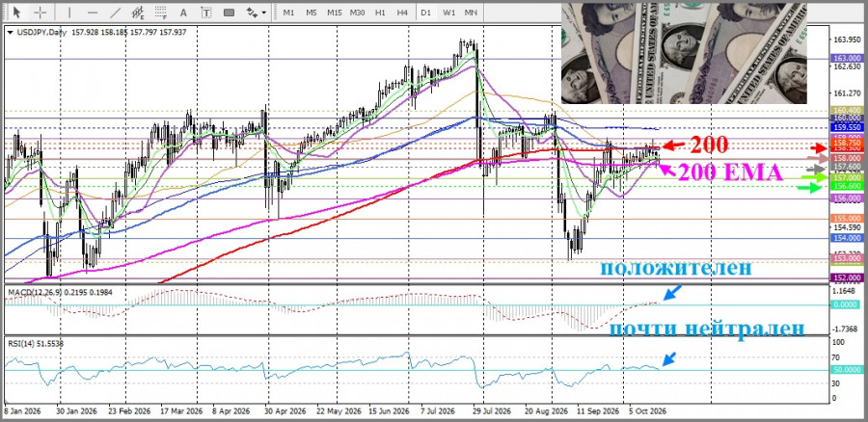Click the pink 153.000 level label
The image size is (868, 422).
click(x=847, y=258)
